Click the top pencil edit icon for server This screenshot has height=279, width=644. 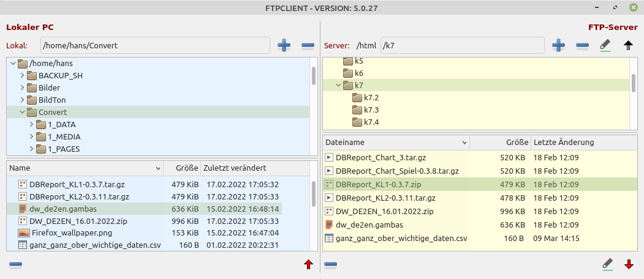tap(605, 45)
